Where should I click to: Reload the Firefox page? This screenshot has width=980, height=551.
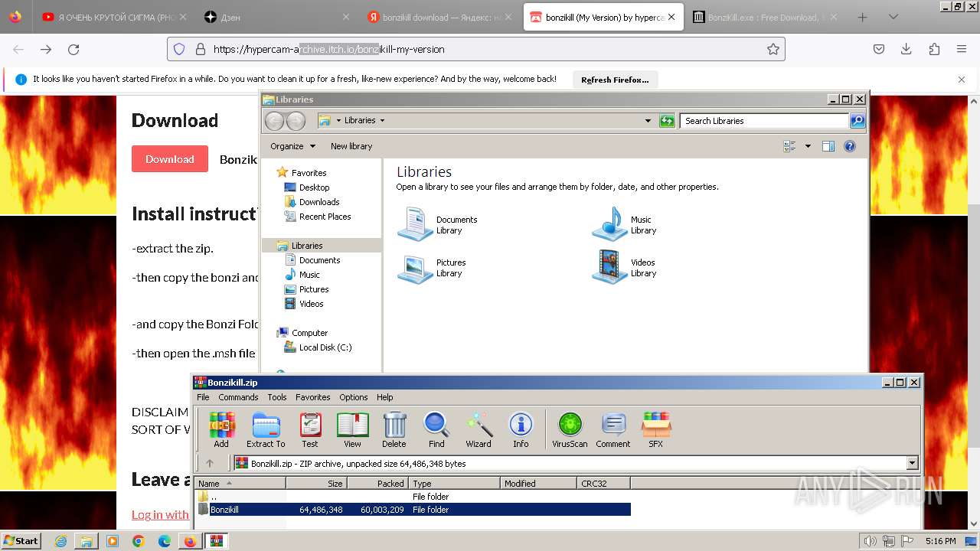tap(73, 49)
